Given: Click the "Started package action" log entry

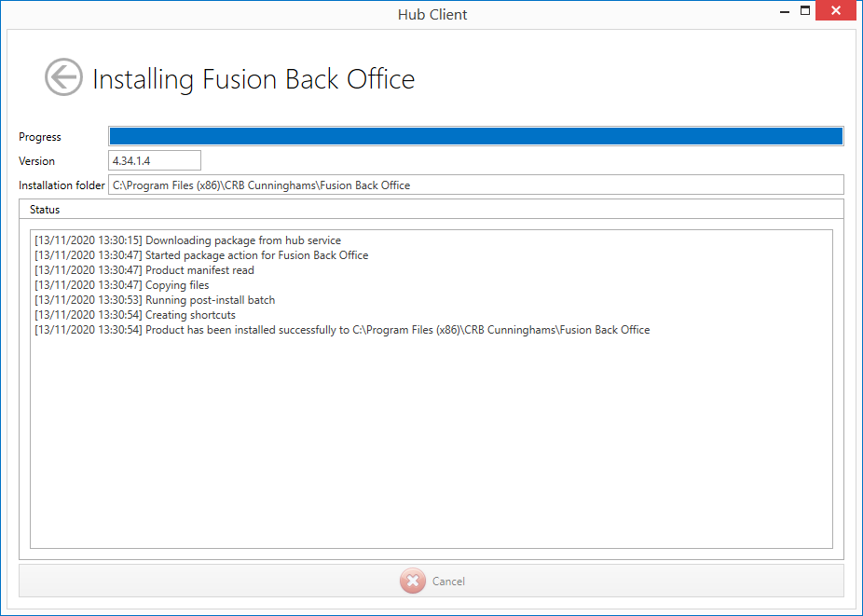Looking at the screenshot, I should pos(201,255).
